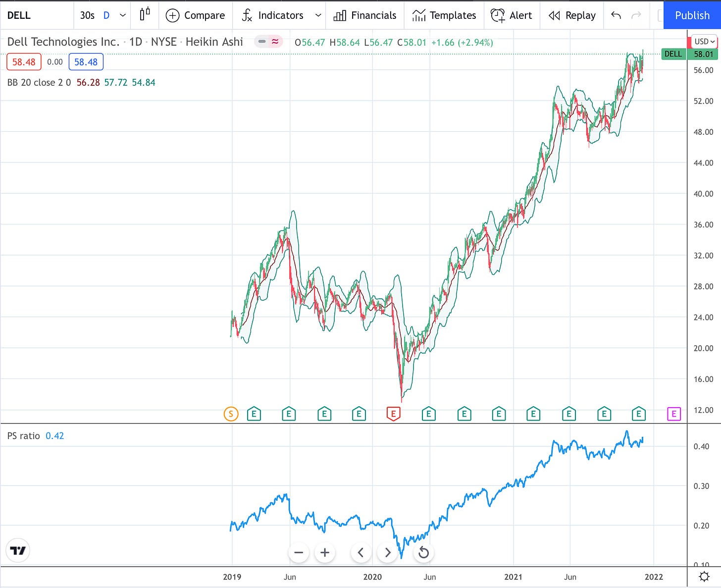Click the 0.30 PS ratio scale label
Screen dimensions: 721x588
pos(701,486)
